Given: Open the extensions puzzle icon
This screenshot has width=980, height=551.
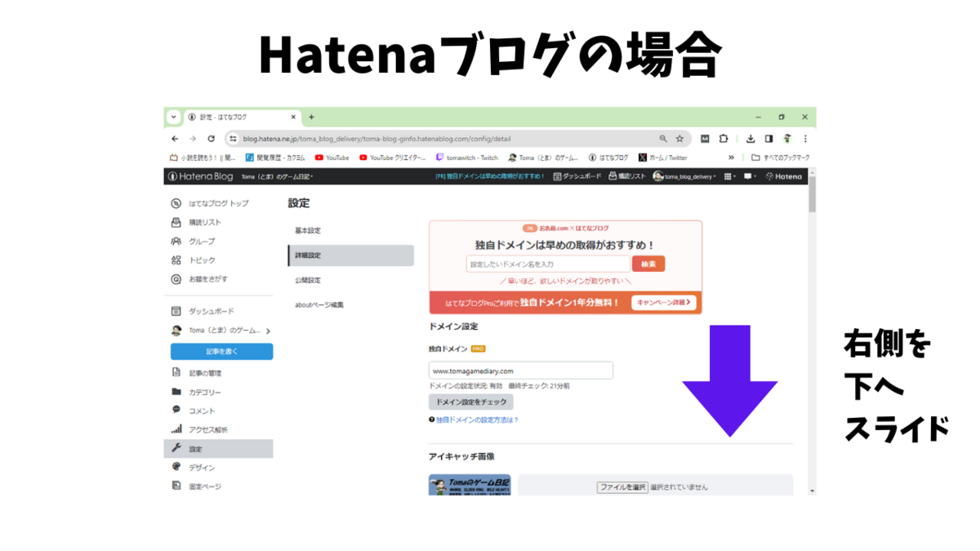Looking at the screenshot, I should 724,139.
